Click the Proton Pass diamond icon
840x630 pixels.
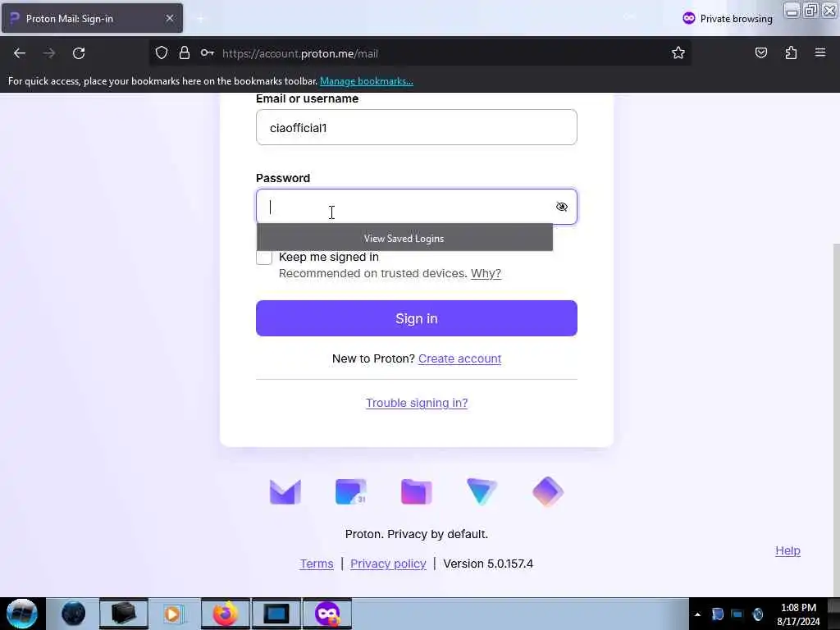pos(547,492)
